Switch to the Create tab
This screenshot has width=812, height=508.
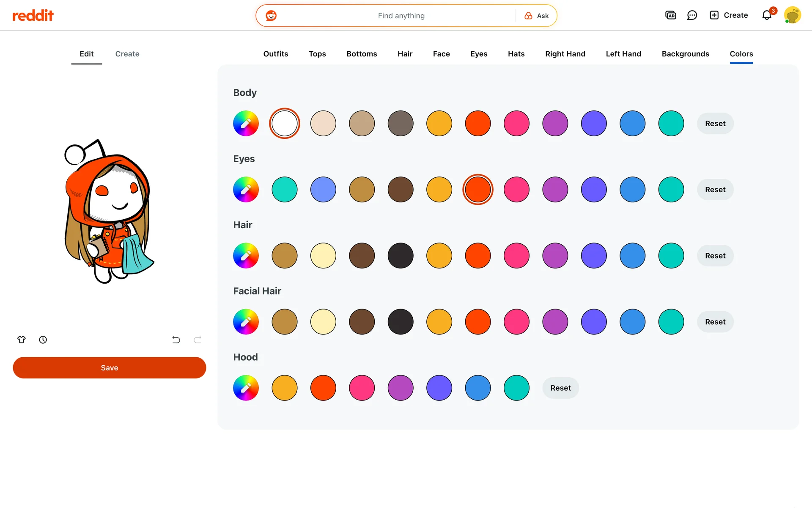127,54
